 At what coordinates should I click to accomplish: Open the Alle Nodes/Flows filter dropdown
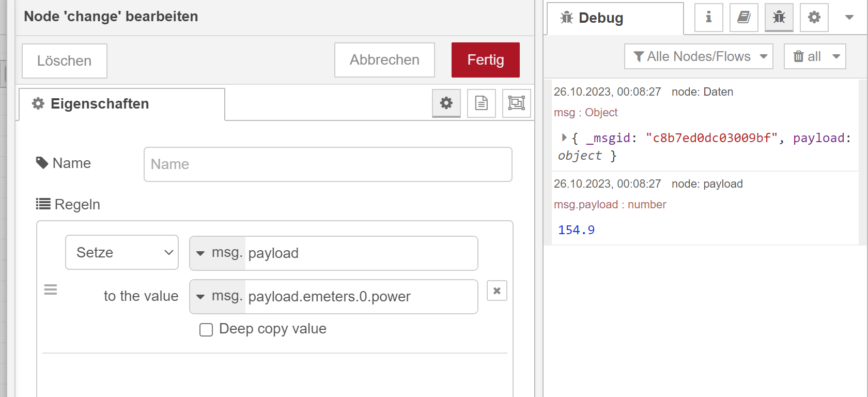pyautogui.click(x=699, y=56)
